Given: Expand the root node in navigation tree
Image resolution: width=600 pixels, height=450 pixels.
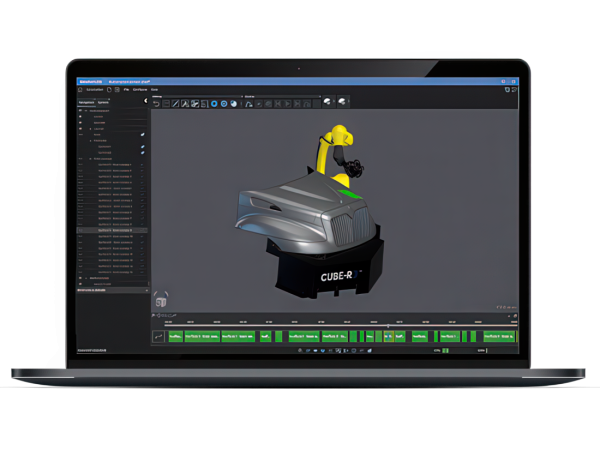Looking at the screenshot, I should coord(85,109).
